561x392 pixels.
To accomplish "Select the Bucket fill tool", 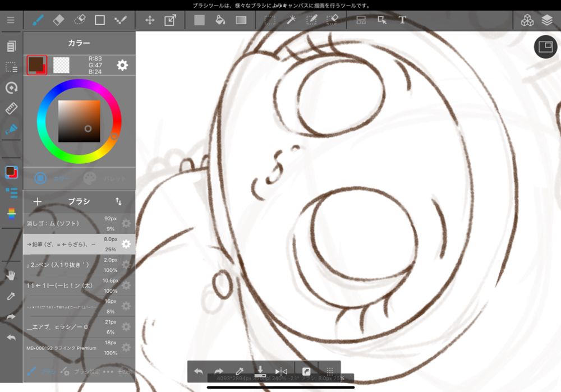I will (220, 20).
